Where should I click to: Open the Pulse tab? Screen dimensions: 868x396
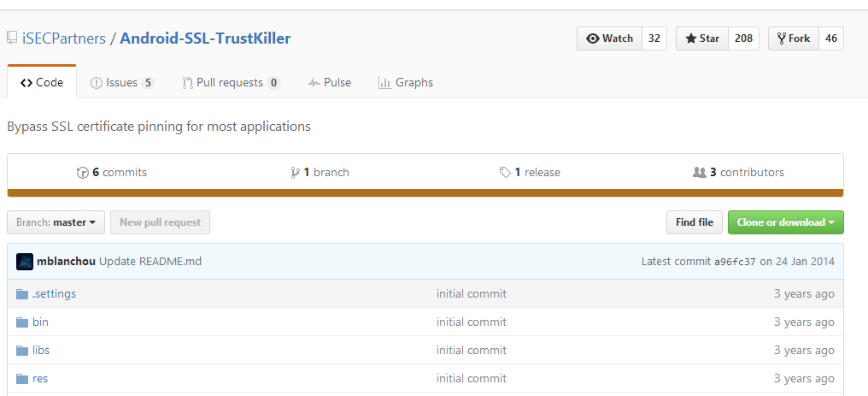click(x=330, y=82)
